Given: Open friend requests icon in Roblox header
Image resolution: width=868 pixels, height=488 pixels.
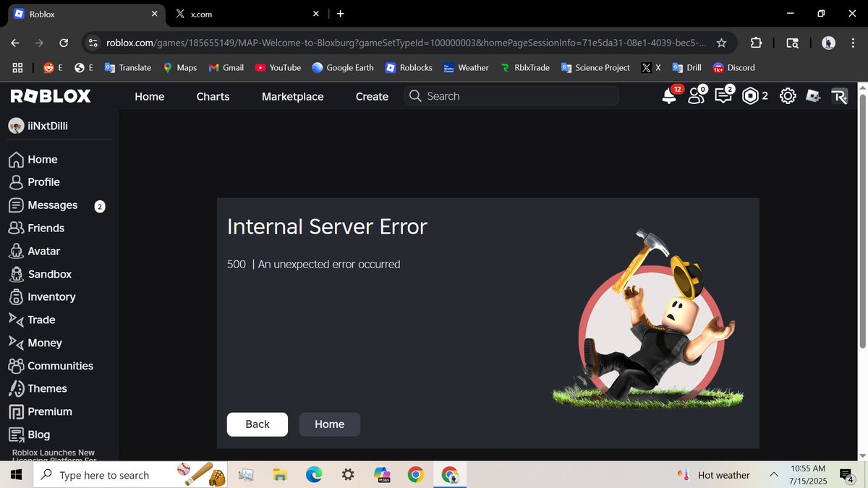Looking at the screenshot, I should [x=697, y=95].
